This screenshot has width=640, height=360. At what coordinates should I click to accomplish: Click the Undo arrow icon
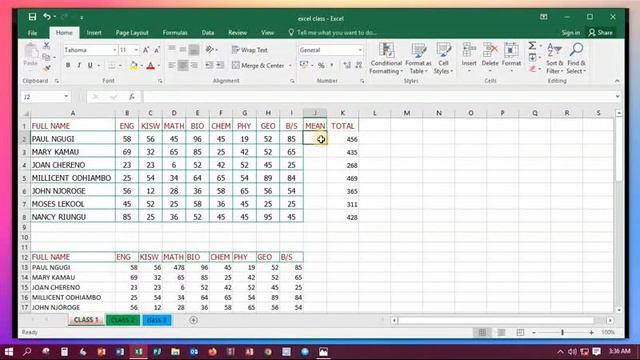tap(47, 17)
